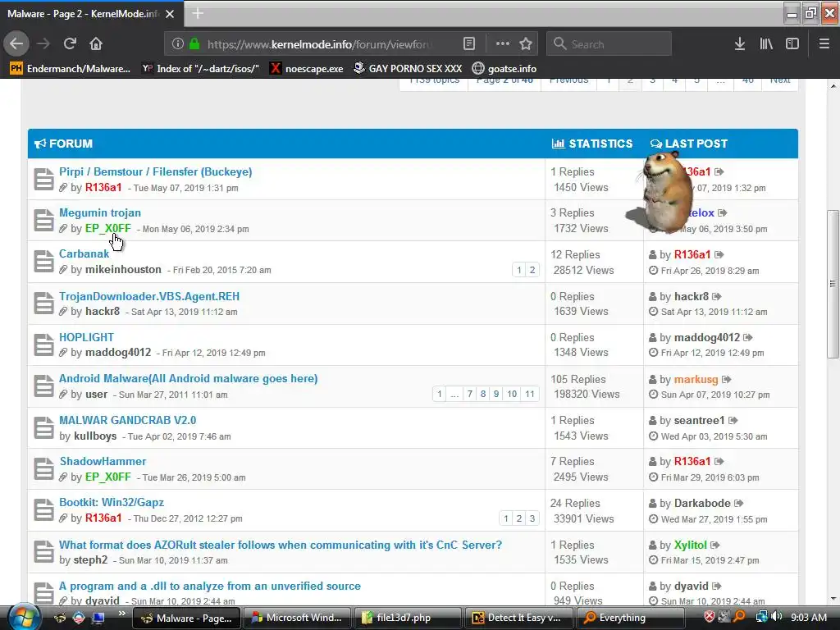
Task: Open Android Malware topic link
Action: [188, 379]
